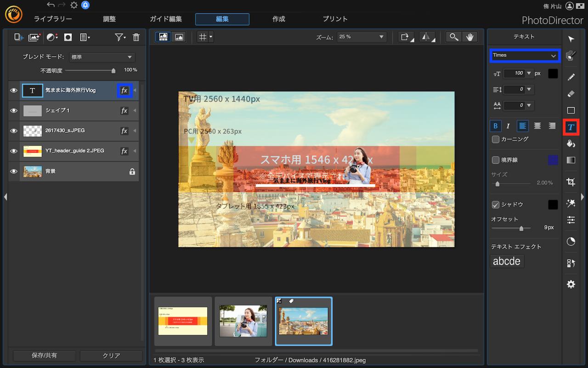The image size is (588, 368).
Task: Enable the カーニング checkbox
Action: click(496, 139)
